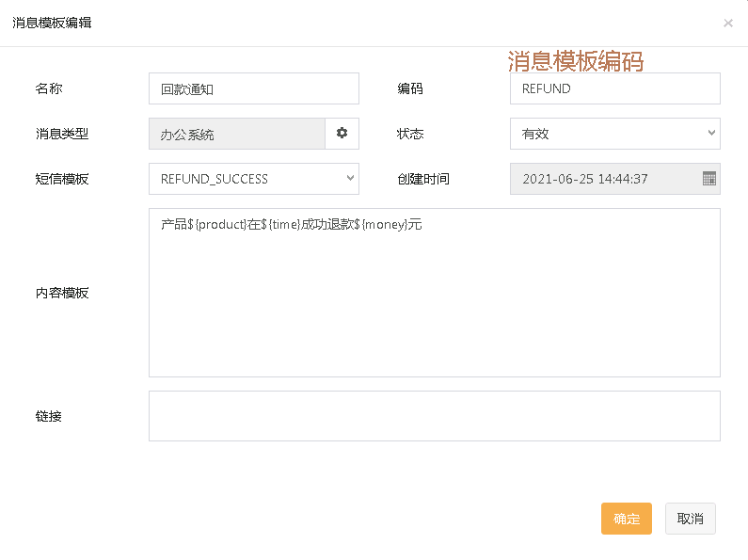Click the orange 消息模板编码 tooltip text
This screenshot has height=560, width=748.
[x=576, y=62]
